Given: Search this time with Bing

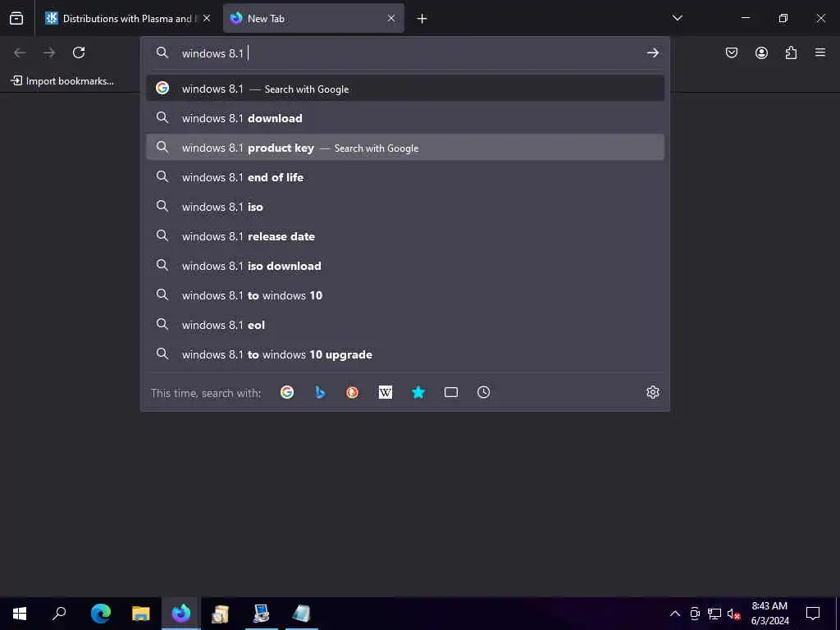Looking at the screenshot, I should tap(320, 392).
